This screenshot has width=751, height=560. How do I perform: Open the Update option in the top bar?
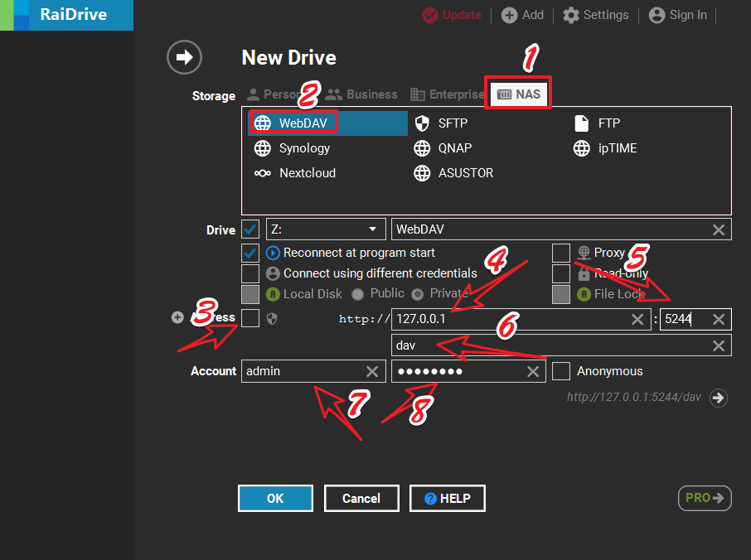point(452,15)
